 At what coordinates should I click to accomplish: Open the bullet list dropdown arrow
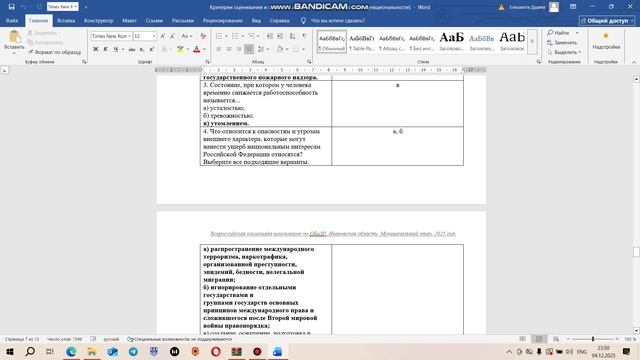point(227,36)
